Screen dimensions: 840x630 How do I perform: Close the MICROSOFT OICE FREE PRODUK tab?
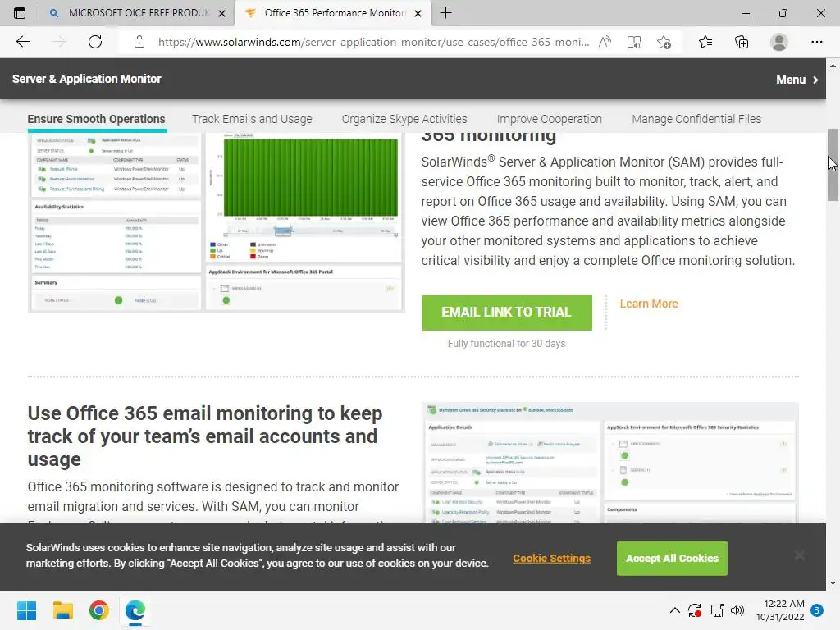tap(221, 13)
